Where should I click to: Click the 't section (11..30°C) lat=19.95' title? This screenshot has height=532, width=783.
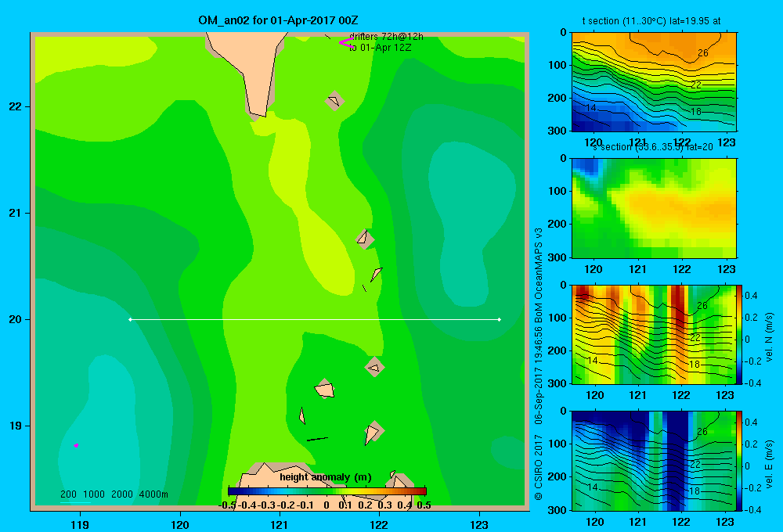651,21
